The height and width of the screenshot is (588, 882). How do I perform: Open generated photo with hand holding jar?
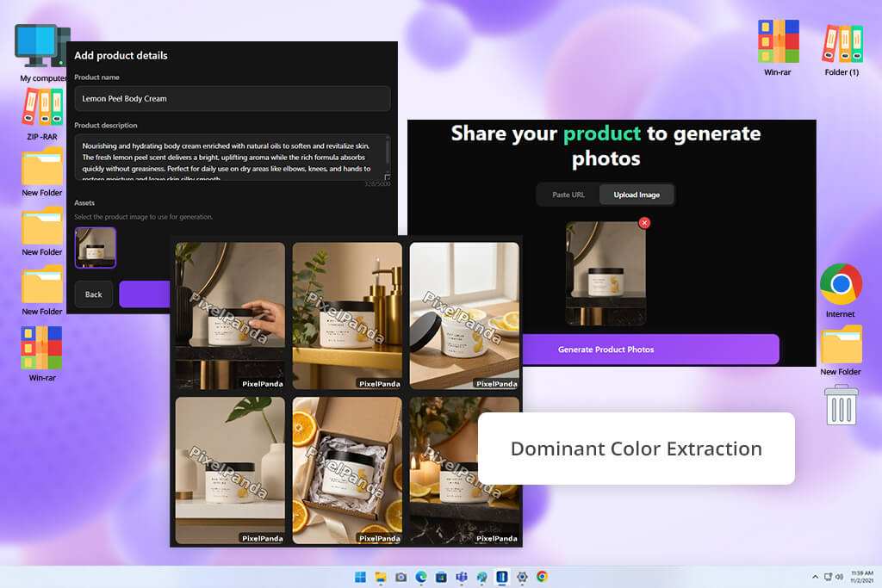pos(230,315)
